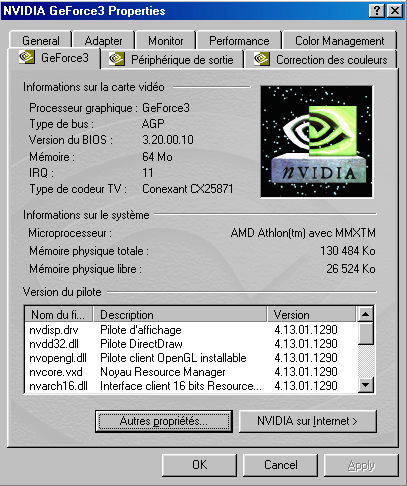This screenshot has height=486, width=407.
Task: Select the nvopengl.dll row in driver list
Action: click(191, 358)
